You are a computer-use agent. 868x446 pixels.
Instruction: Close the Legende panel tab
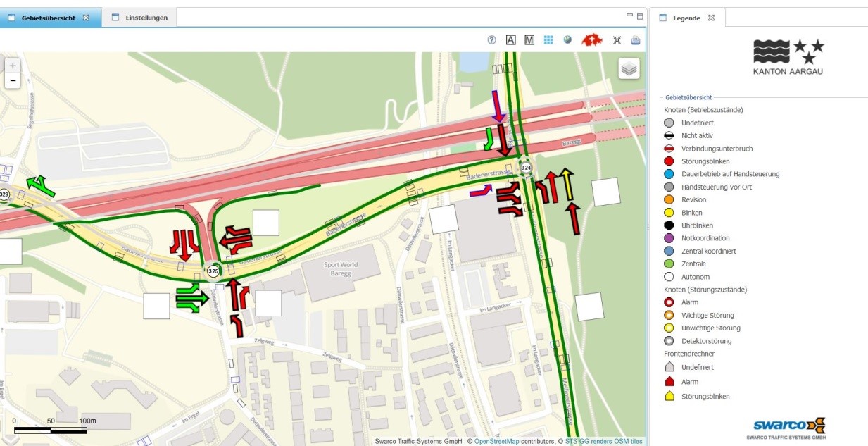coord(711,18)
